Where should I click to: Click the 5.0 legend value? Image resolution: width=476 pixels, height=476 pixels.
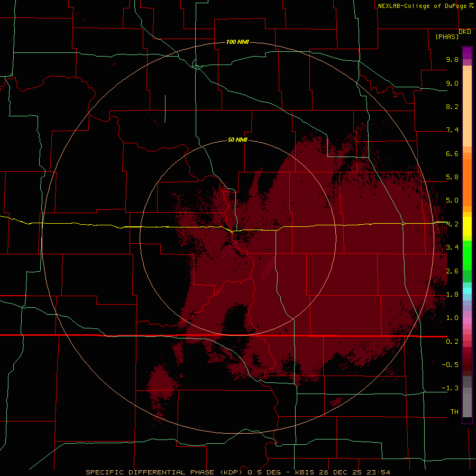[x=452, y=200]
